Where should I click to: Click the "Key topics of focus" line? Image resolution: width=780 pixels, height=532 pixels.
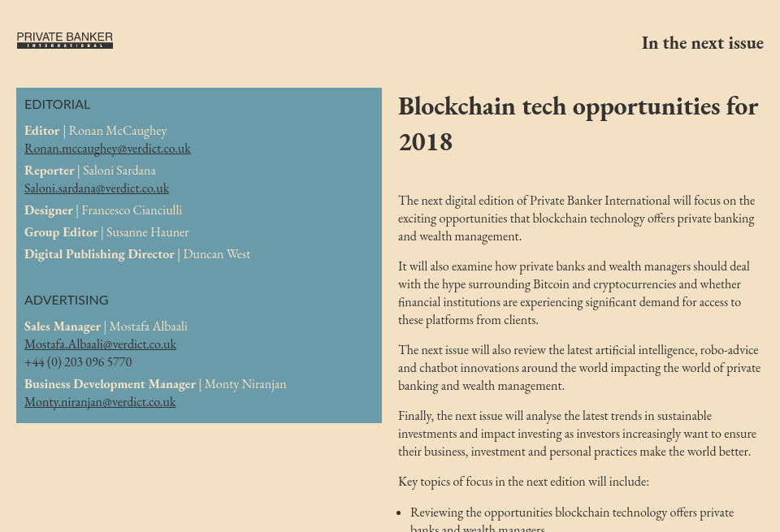click(523, 482)
